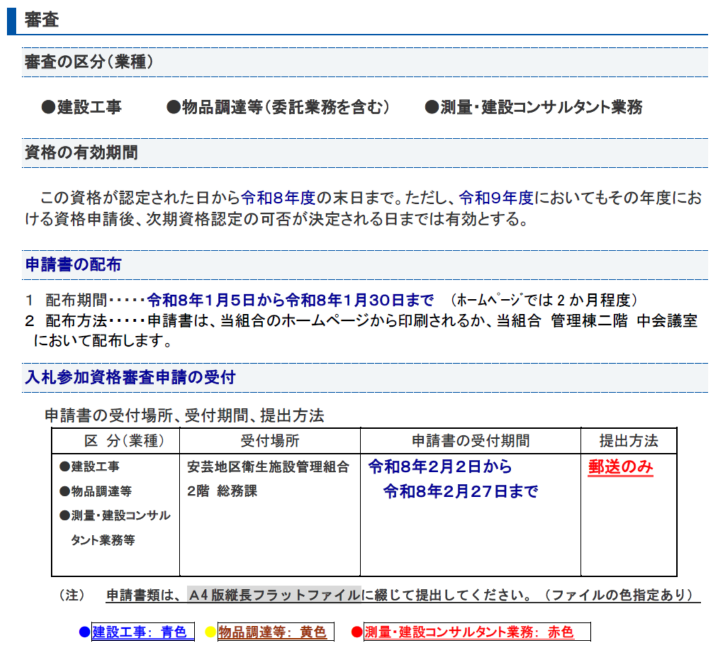Open the 物品調達等：黄色 underlined link
Viewport: 725px width, 650px height.
coord(265,632)
